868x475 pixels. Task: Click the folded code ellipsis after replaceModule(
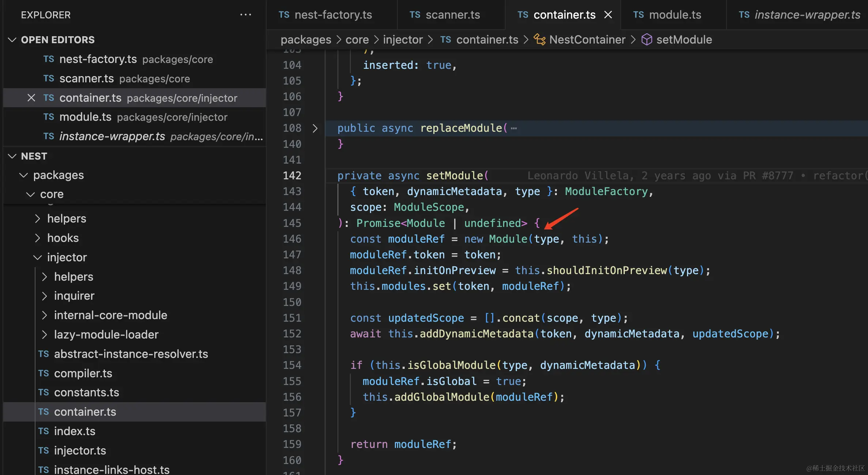point(514,128)
